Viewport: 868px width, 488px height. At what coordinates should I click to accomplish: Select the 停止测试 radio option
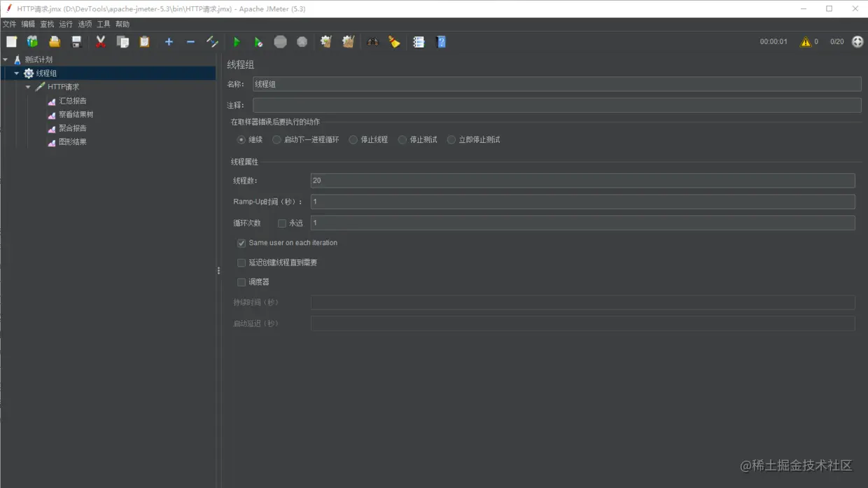pyautogui.click(x=402, y=140)
